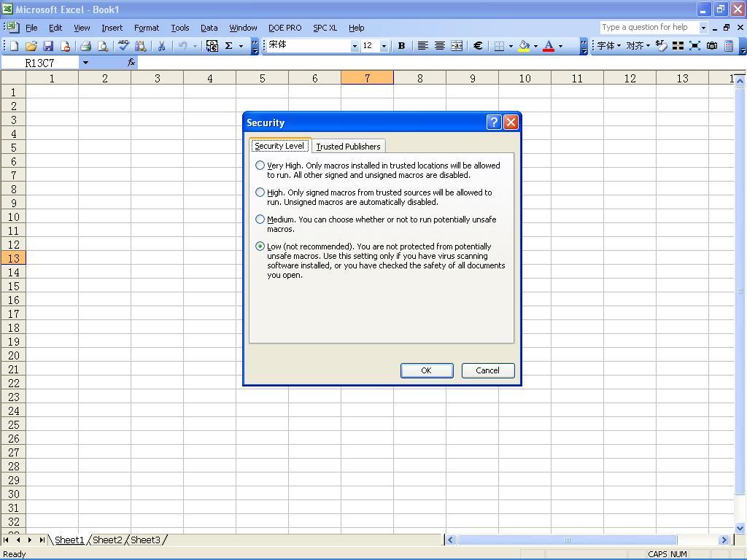Create a new blank workbook
747x560 pixels.
tap(14, 46)
